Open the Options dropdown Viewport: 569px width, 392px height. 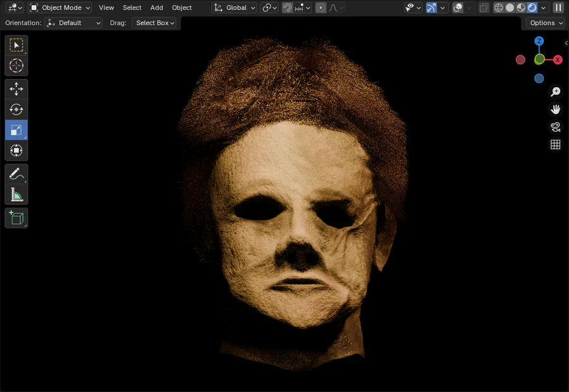pos(545,23)
